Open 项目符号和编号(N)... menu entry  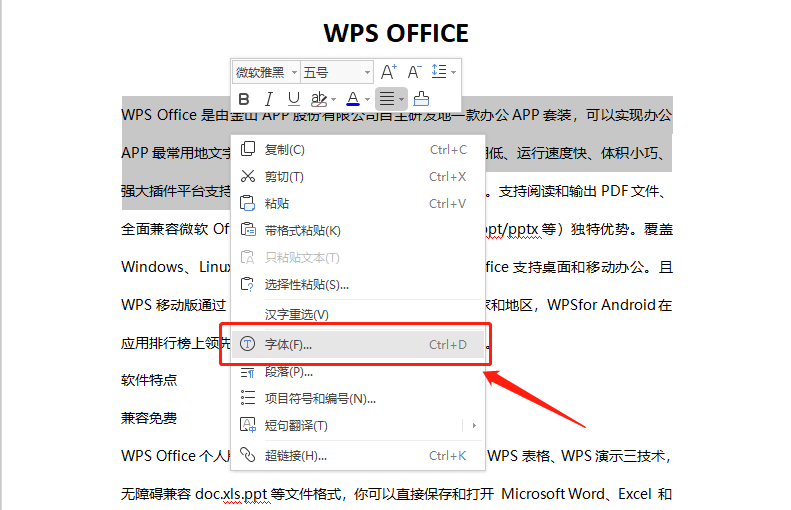pos(358,399)
